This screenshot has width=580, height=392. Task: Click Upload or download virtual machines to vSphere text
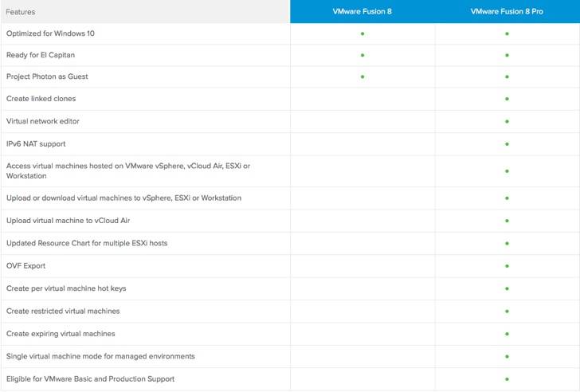123,198
